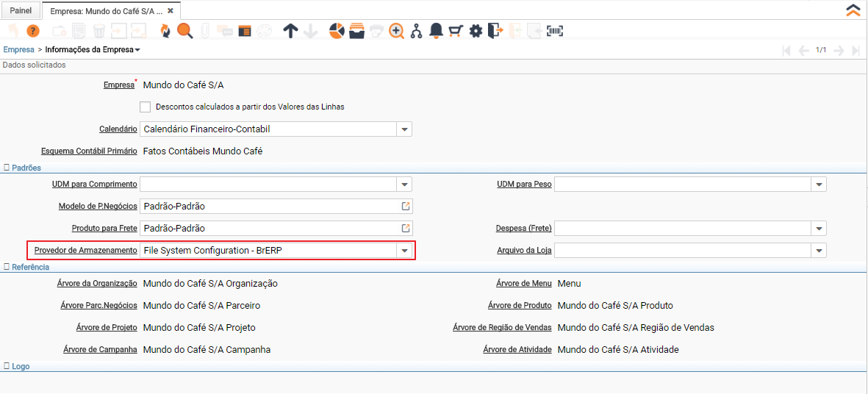Click the Modelo de P.Negócios field label
This screenshot has width=868, height=394.
pyautogui.click(x=98, y=207)
